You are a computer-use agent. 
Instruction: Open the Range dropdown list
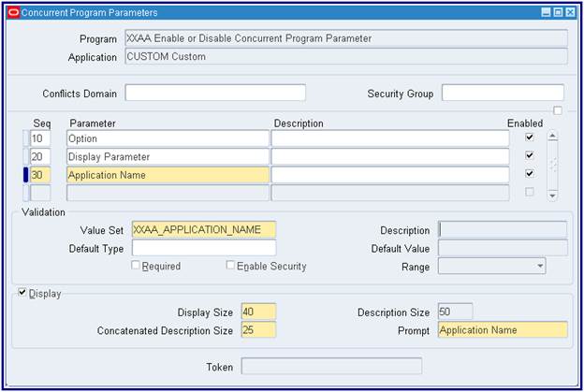click(x=540, y=267)
